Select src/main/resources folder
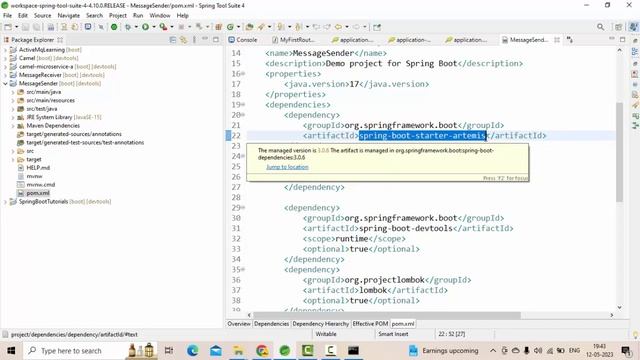Image resolution: width=640 pixels, height=360 pixels. 50,100
